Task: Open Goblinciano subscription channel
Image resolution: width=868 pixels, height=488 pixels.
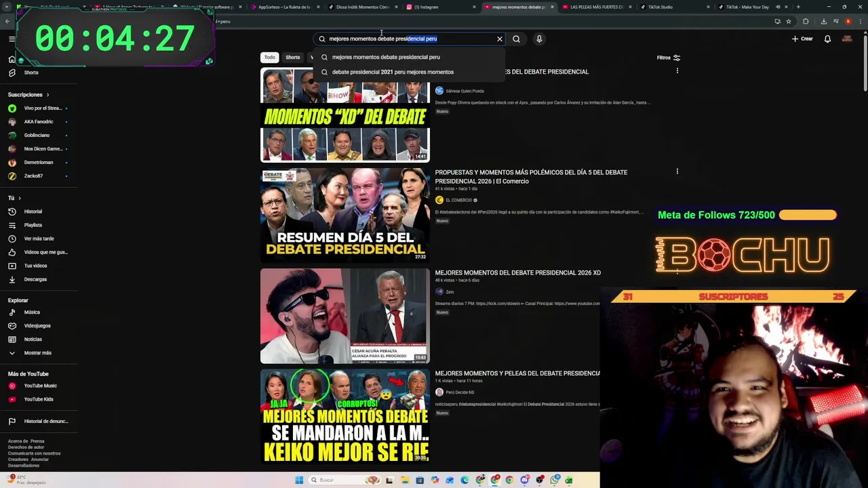Action: pyautogui.click(x=37, y=135)
